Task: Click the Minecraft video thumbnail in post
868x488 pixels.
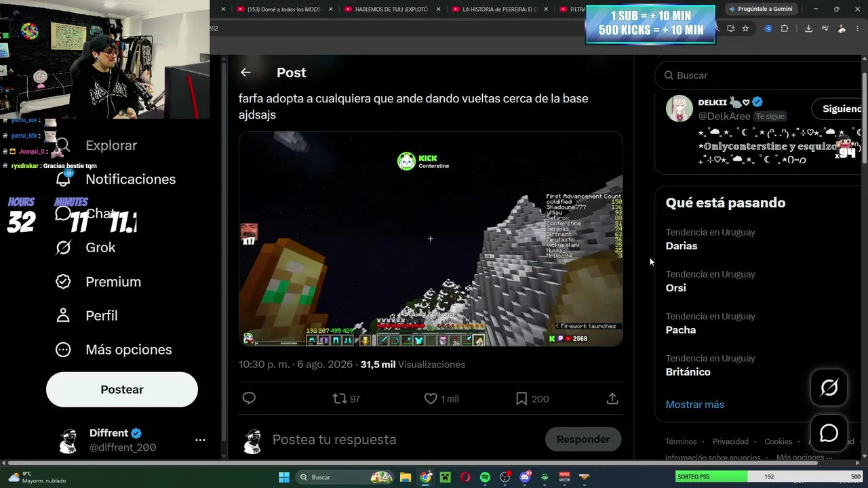Action: pos(431,239)
